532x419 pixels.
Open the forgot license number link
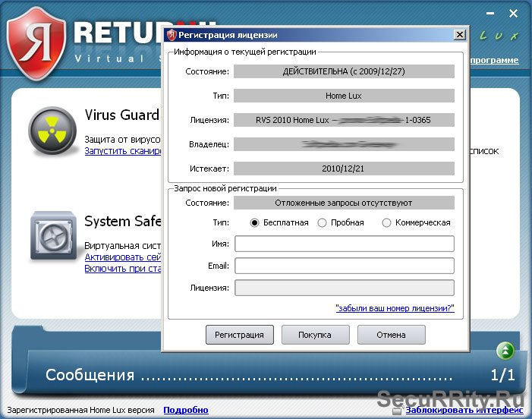pyautogui.click(x=395, y=308)
